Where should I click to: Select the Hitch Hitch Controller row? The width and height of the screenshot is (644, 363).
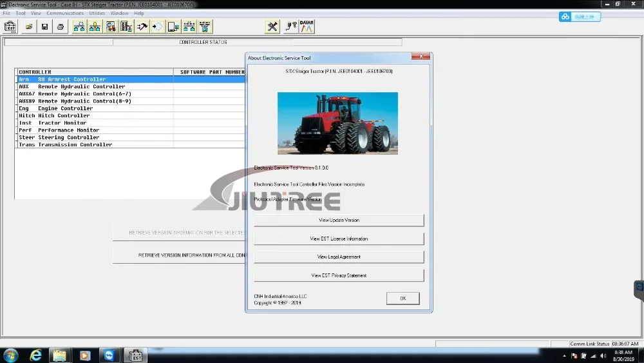point(131,115)
